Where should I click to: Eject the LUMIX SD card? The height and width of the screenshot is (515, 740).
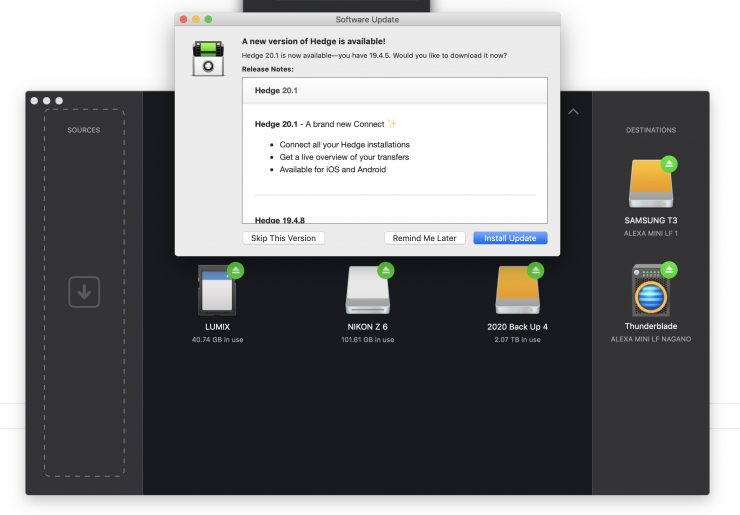236,270
